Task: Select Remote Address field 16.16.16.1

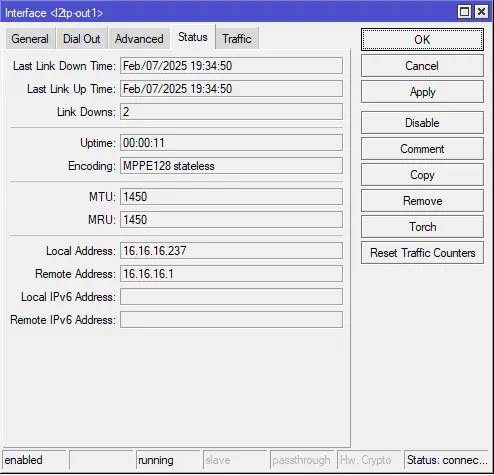Action: tap(231, 274)
